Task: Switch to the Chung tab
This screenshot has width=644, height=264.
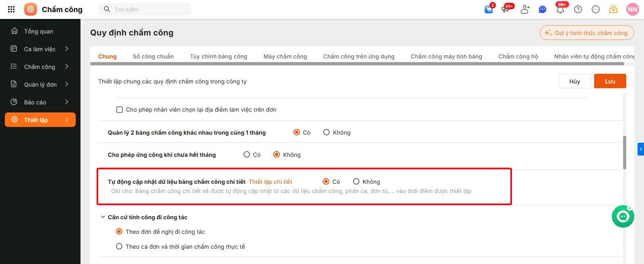Action: pos(107,56)
